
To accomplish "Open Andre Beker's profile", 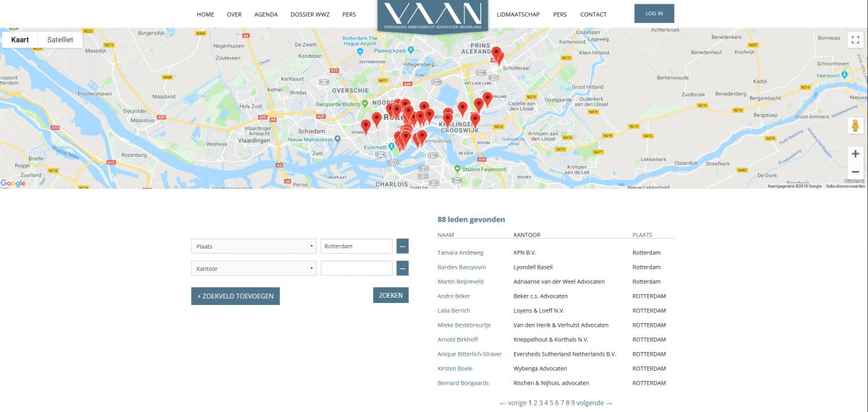I will [x=454, y=296].
